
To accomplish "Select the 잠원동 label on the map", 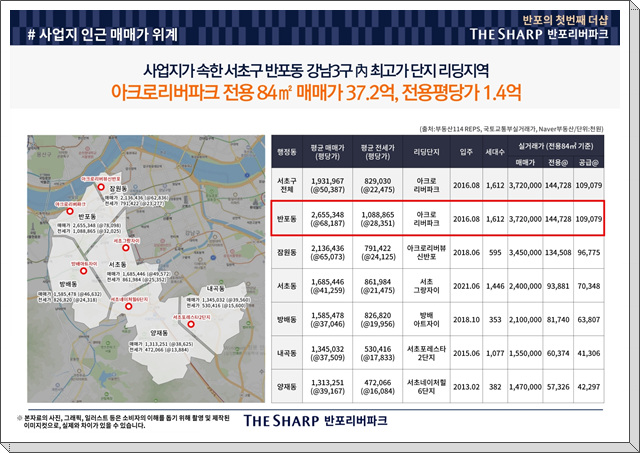I will pyautogui.click(x=118, y=189).
